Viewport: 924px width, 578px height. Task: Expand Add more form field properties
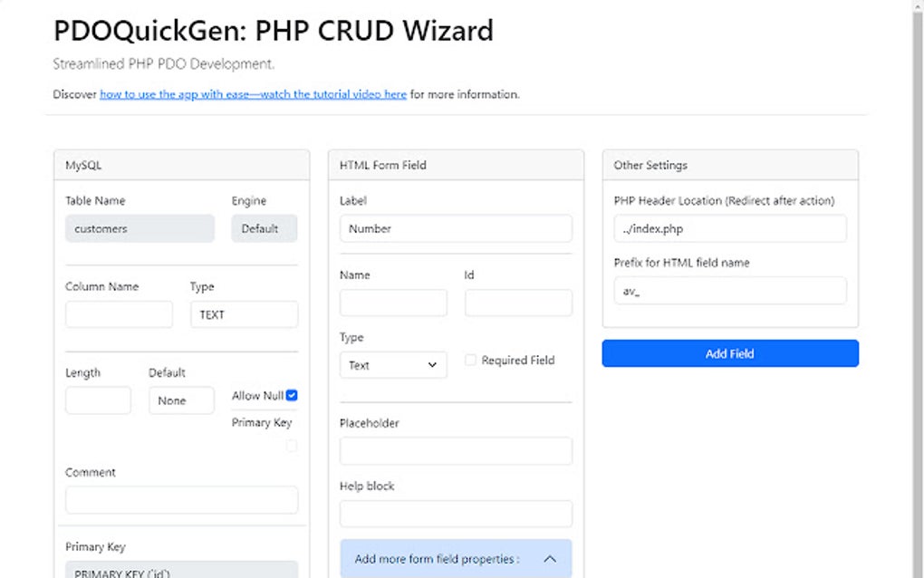click(438, 559)
